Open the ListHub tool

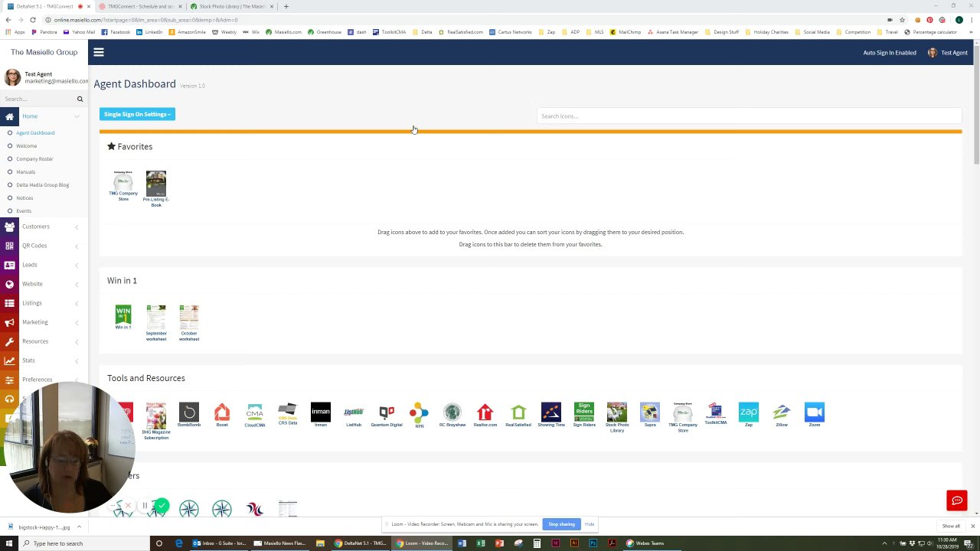click(354, 415)
